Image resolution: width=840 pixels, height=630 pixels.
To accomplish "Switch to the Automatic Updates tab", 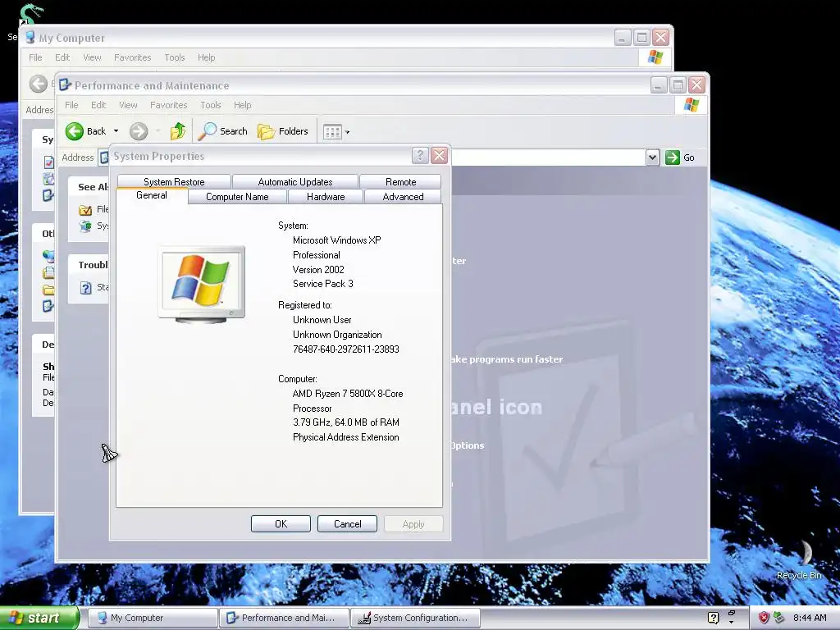I will click(x=295, y=181).
